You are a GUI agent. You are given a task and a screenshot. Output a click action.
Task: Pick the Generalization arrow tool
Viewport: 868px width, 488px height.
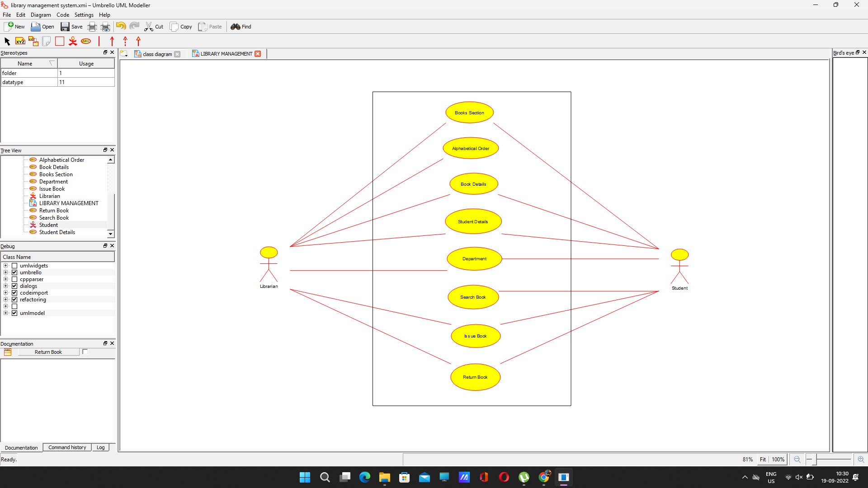138,41
